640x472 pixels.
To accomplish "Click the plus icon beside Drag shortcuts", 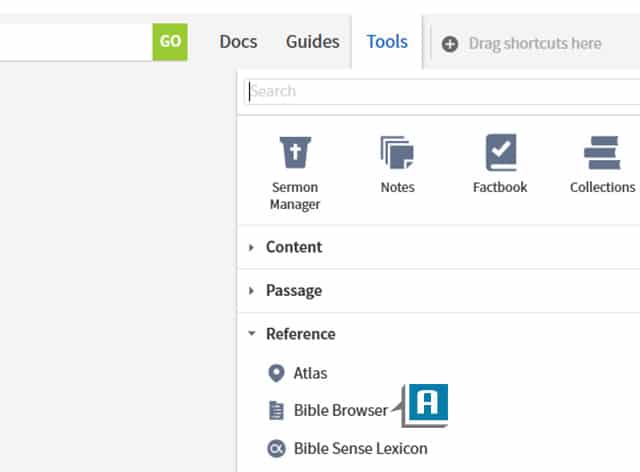I will pos(450,43).
